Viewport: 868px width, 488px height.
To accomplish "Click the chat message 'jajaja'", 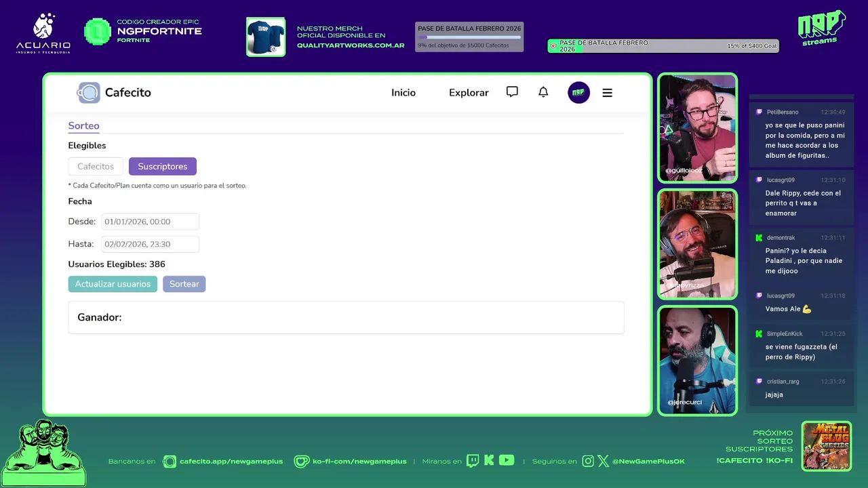I will pos(774,394).
